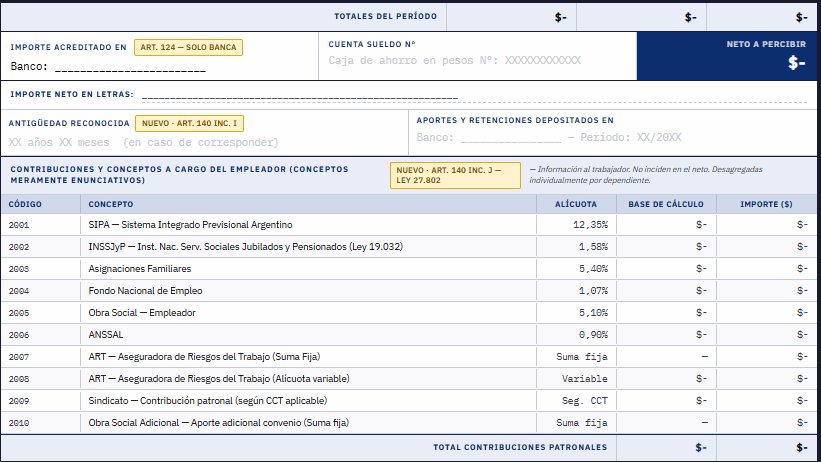Click code cell 2006
The width and height of the screenshot is (821, 462).
coord(19,335)
